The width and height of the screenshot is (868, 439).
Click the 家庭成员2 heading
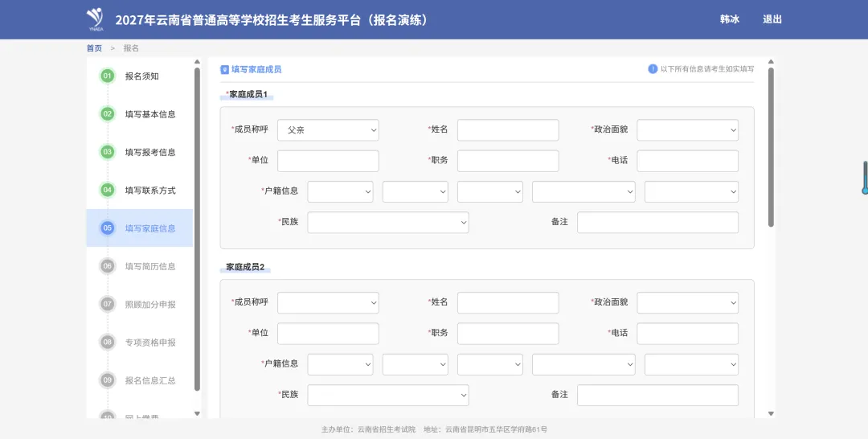245,267
